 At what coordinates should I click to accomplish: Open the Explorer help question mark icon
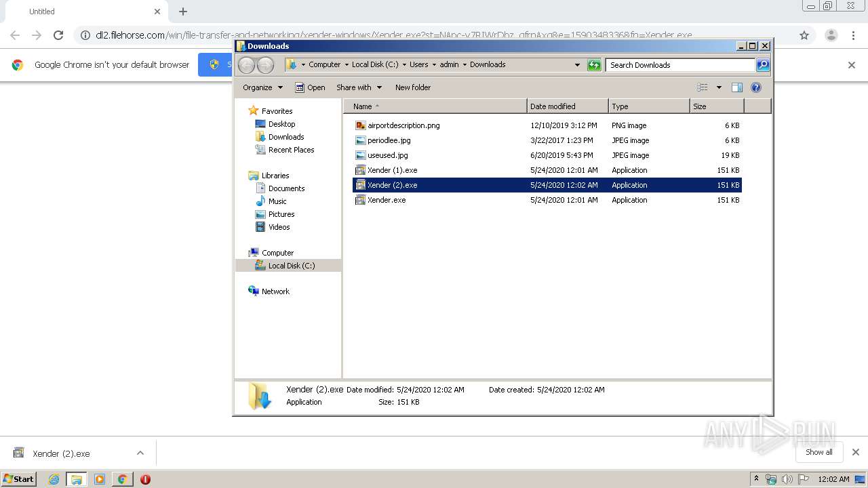coord(756,87)
